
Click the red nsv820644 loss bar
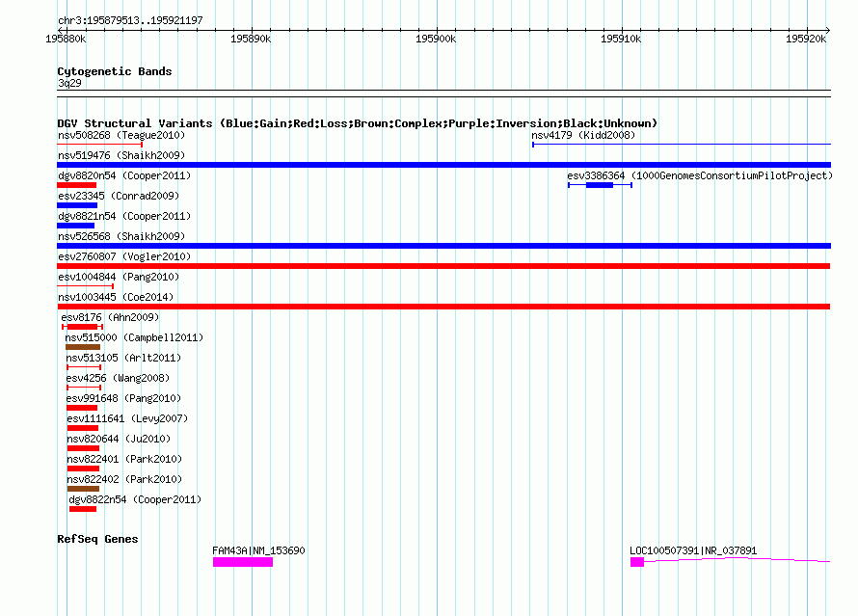(83, 448)
